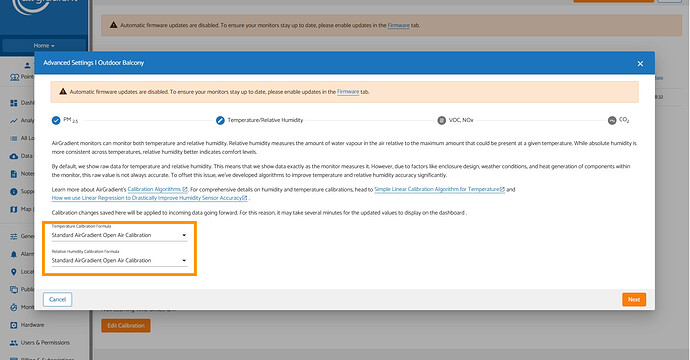Select the Temperature/Relative Humidity step pencil icon
690x360 pixels.
point(220,121)
